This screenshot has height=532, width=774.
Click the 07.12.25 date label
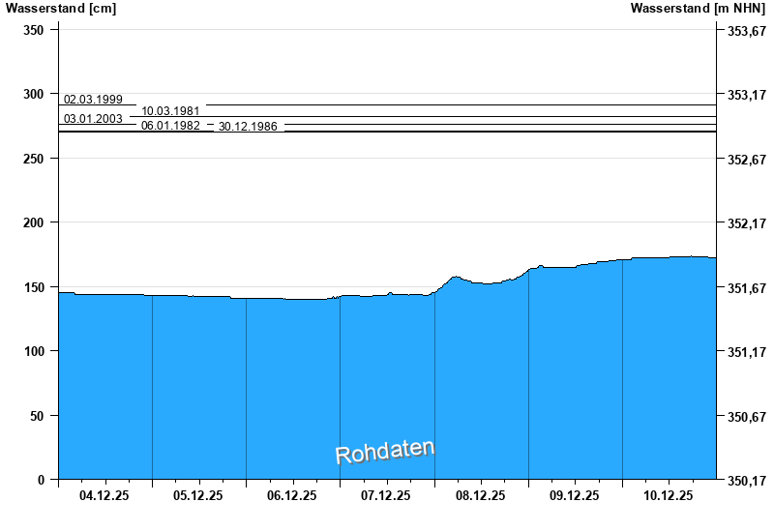click(385, 495)
